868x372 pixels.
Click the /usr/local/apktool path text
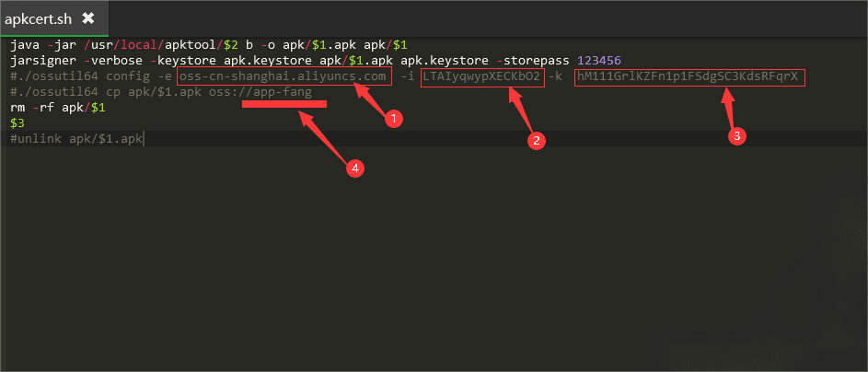[145, 44]
